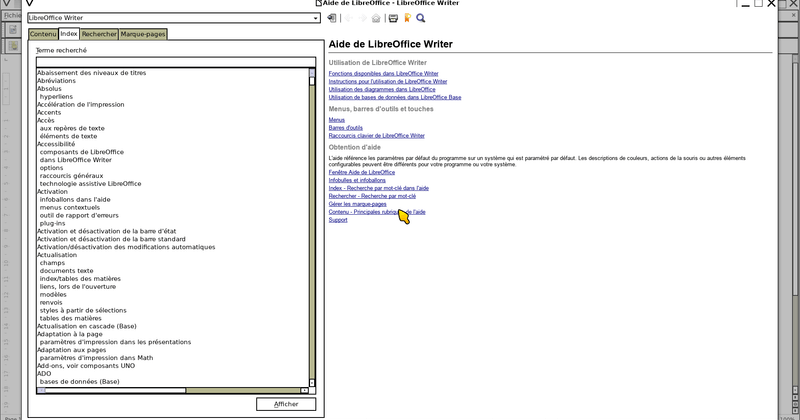Select 'dans LibreOffice Writer' entry
This screenshot has width=800, height=420.
click(x=76, y=160)
